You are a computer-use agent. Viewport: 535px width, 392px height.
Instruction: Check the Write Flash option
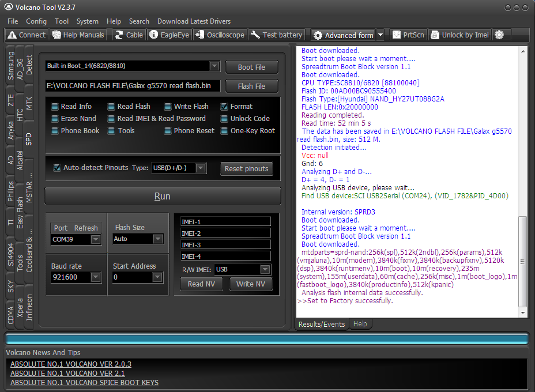(168, 107)
